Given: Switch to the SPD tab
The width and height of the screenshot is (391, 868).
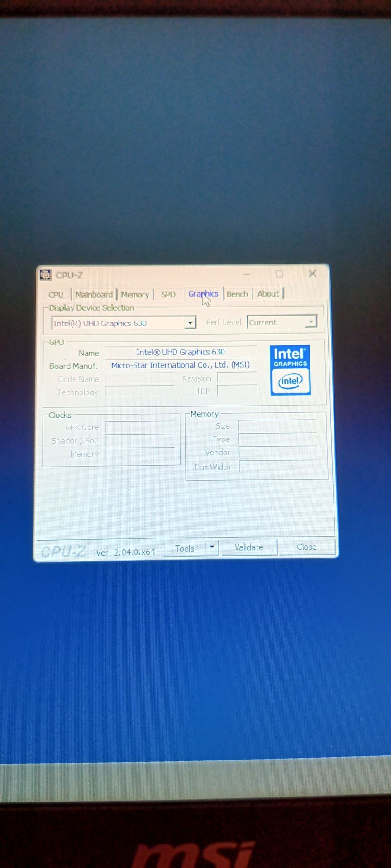Looking at the screenshot, I should pos(168,295).
